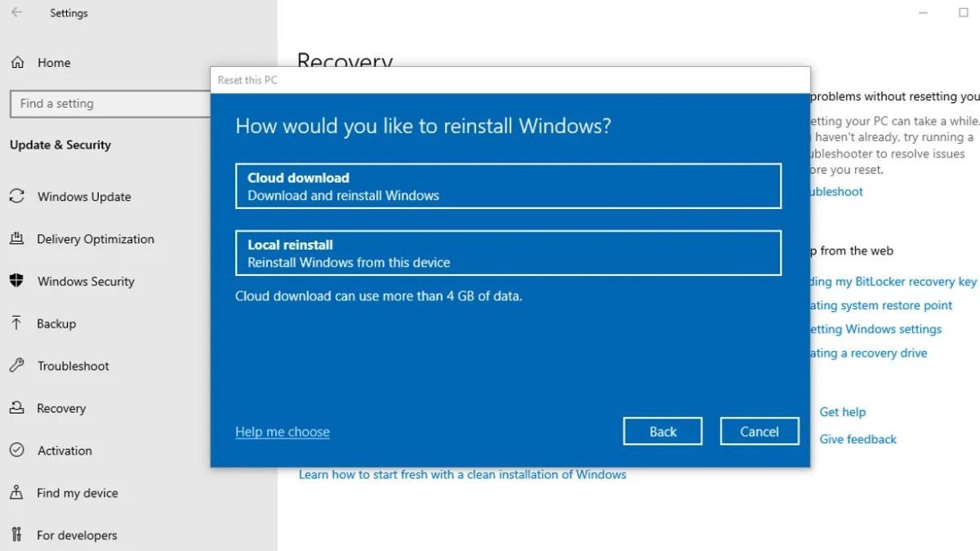Click the system restore point link
Screen dimensions: 980x551
[x=880, y=304]
